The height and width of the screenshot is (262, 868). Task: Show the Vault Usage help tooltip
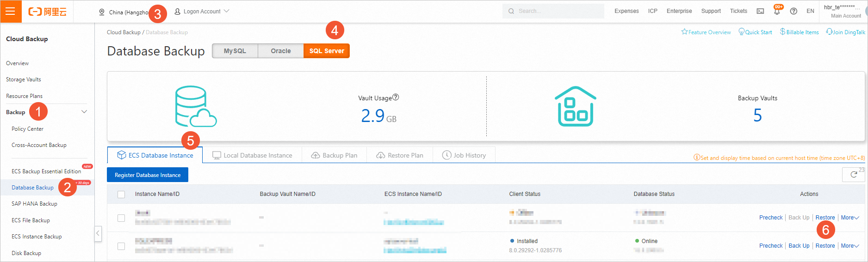(x=396, y=97)
